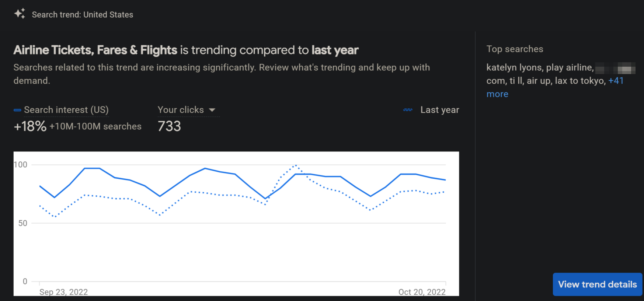Viewport: 644px width, 301px height.
Task: Click the Oct 20, 2022 axis date
Action: coord(422,292)
